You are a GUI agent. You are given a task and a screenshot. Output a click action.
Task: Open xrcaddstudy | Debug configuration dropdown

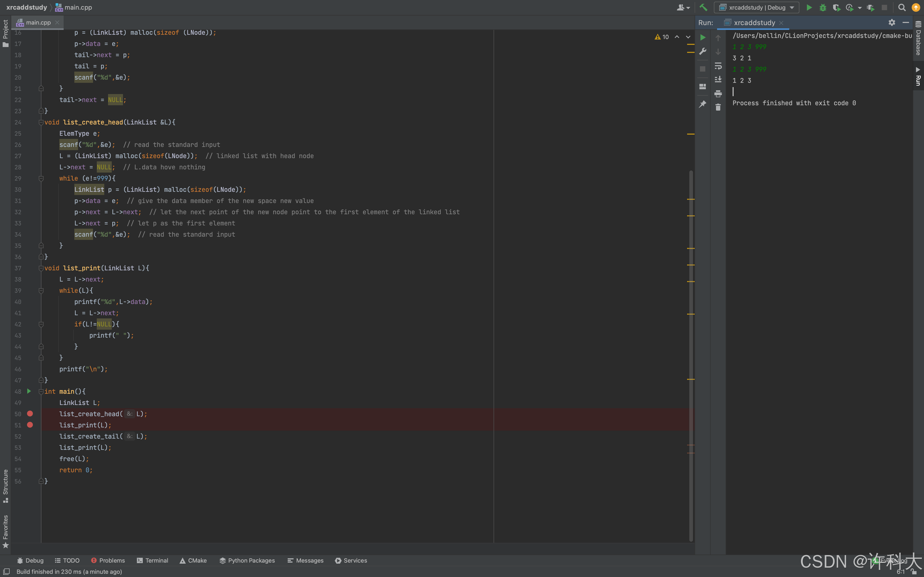point(756,7)
